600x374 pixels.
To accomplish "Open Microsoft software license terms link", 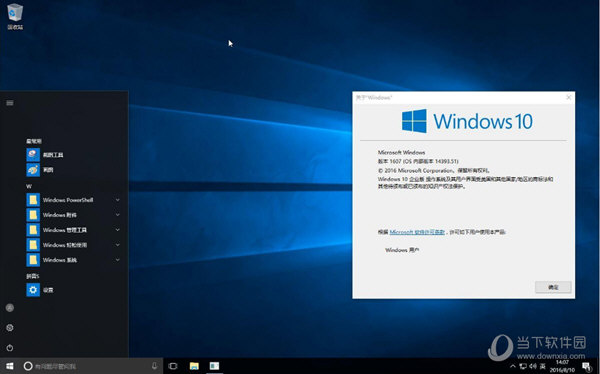I will 417,232.
